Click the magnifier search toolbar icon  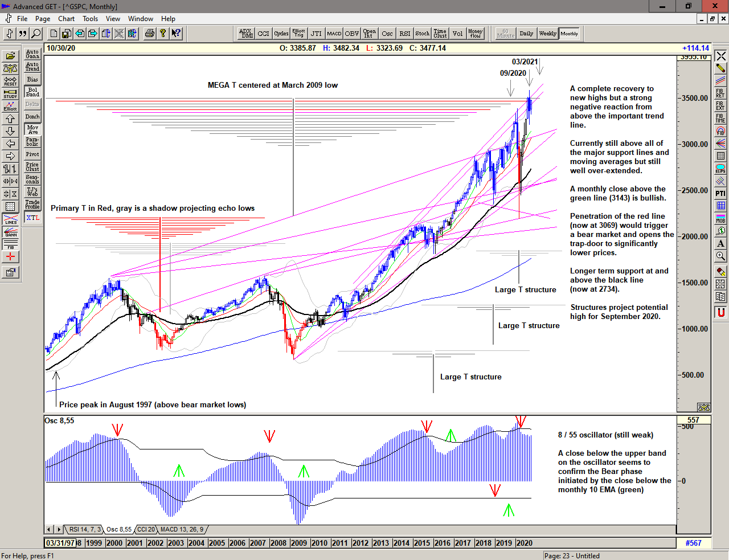click(x=36, y=34)
